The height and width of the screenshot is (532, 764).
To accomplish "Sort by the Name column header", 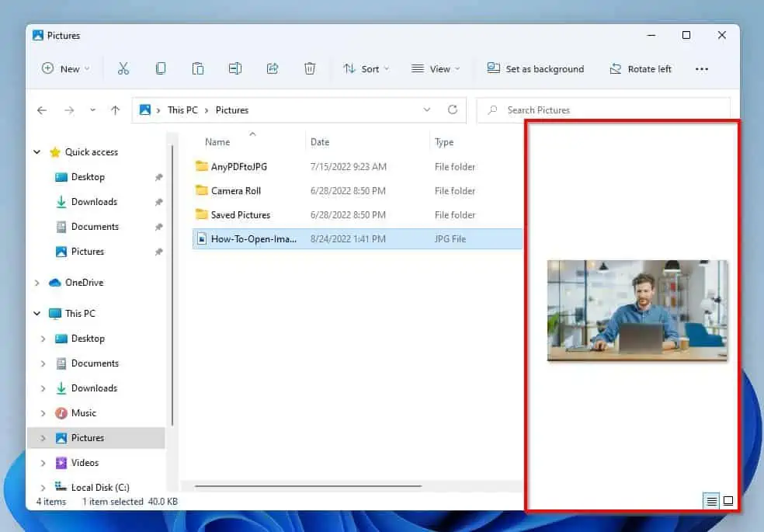I will 217,142.
